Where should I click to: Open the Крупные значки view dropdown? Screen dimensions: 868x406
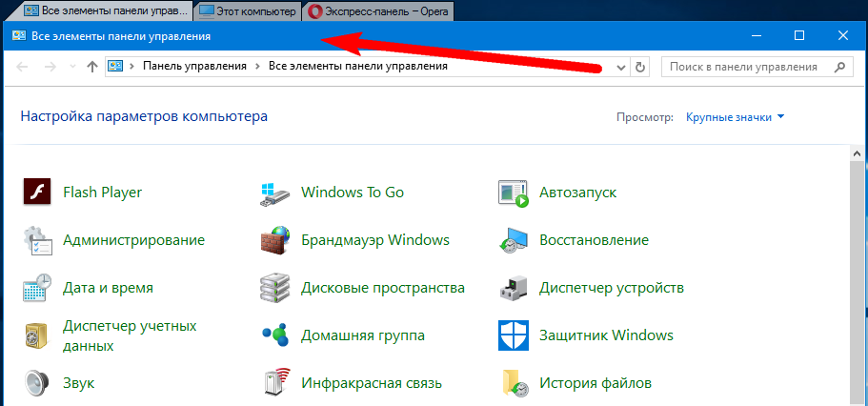pos(736,117)
